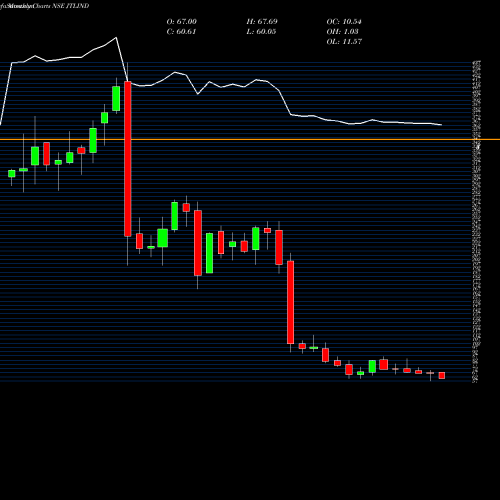Viewport: 500px width, 500px height.
Task: Select the high value H: 67.69
Action: [x=262, y=22]
